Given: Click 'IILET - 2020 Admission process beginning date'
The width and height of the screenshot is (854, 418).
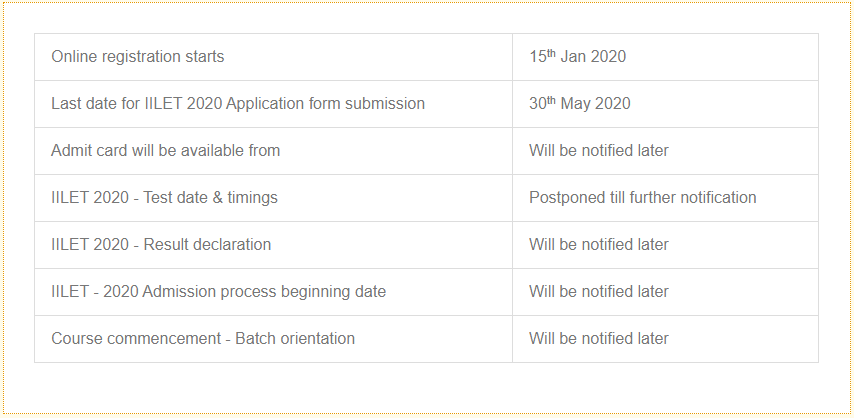Looking at the screenshot, I should coord(218,292).
